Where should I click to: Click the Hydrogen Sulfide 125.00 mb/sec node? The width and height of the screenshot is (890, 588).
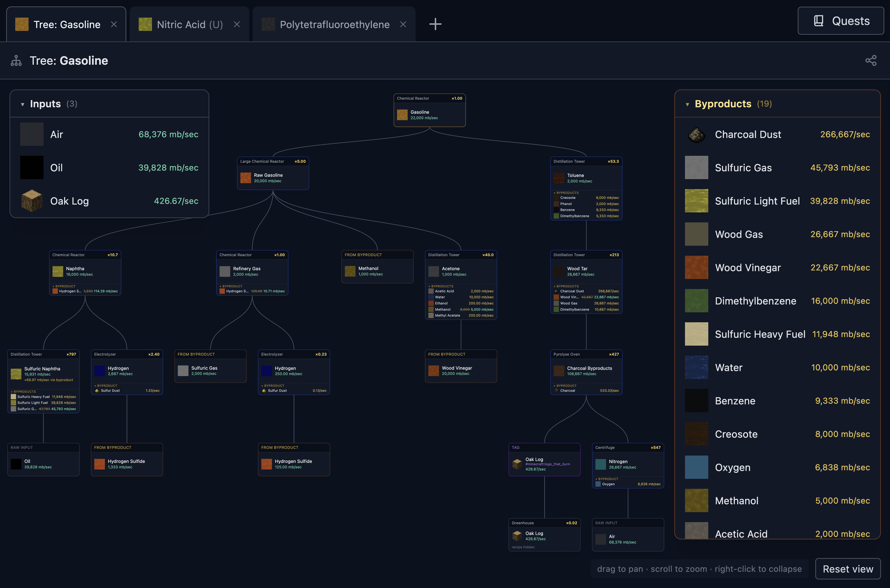[x=294, y=459]
